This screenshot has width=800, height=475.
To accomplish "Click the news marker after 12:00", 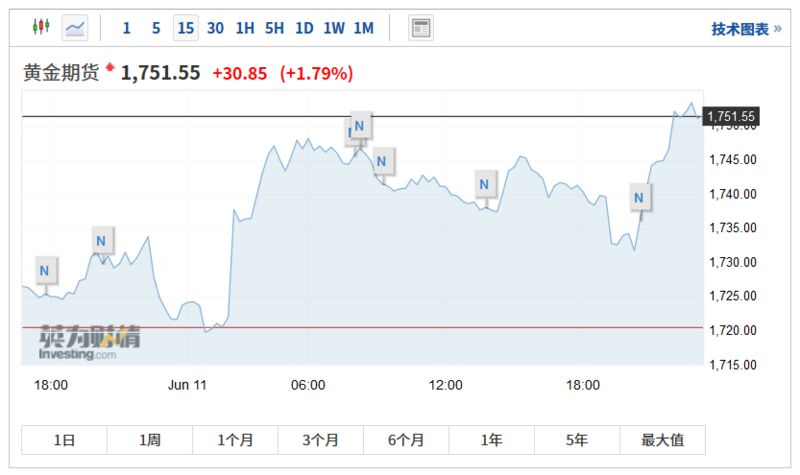I will 484,184.
